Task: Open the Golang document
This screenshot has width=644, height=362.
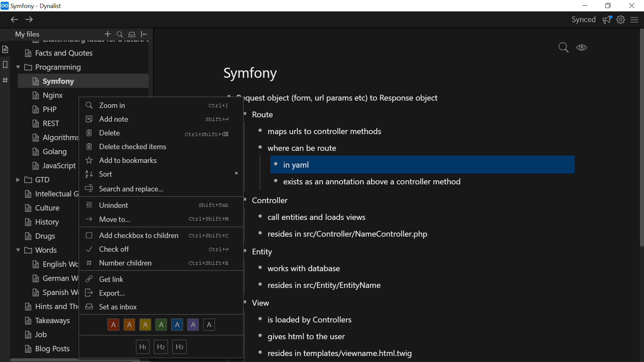Action: coord(55,152)
